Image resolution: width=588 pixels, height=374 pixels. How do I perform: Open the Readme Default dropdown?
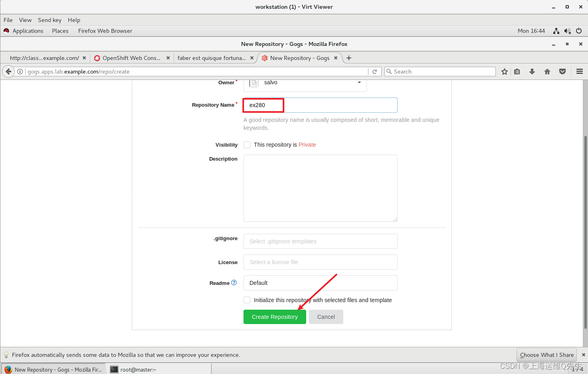pyautogui.click(x=321, y=283)
